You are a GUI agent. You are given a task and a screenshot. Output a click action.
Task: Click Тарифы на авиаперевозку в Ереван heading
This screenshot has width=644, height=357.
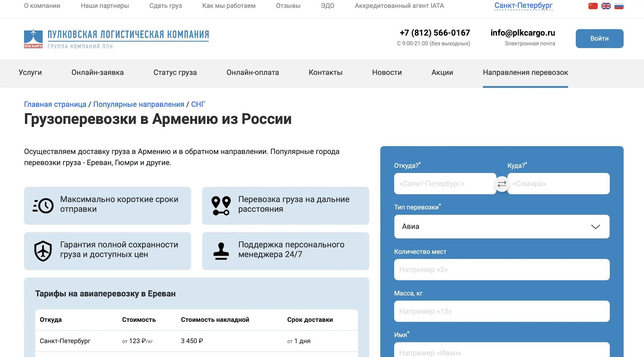coord(105,294)
